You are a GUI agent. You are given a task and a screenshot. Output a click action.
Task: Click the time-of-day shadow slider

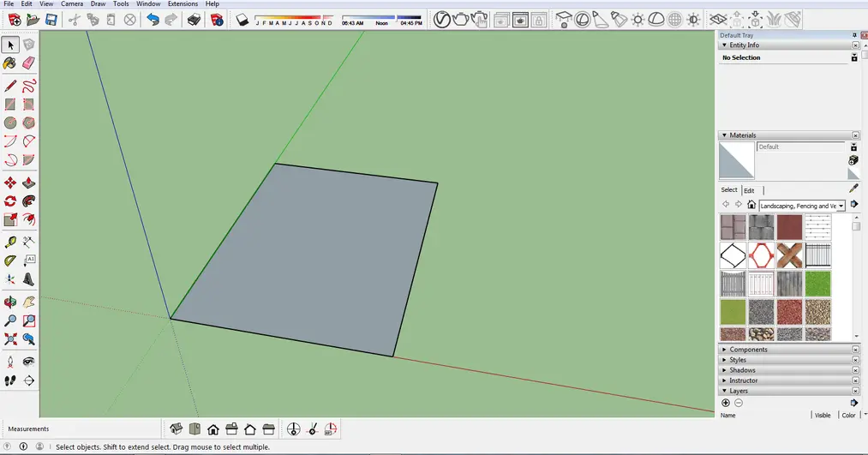(x=382, y=21)
